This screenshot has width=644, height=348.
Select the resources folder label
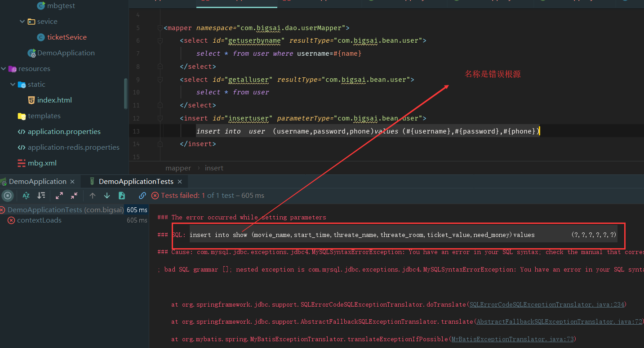point(34,69)
